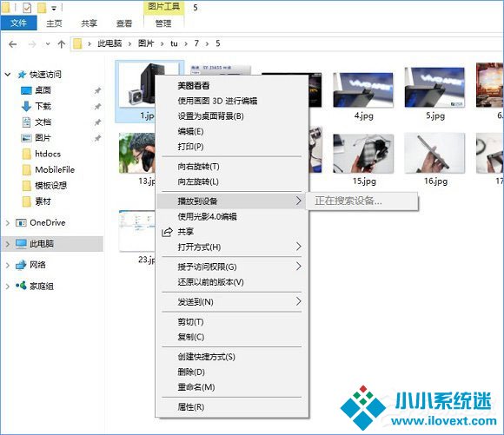Image resolution: width=504 pixels, height=435 pixels.
Task: Choose 剪切(T) in the context menu
Action: pyautogui.click(x=231, y=321)
